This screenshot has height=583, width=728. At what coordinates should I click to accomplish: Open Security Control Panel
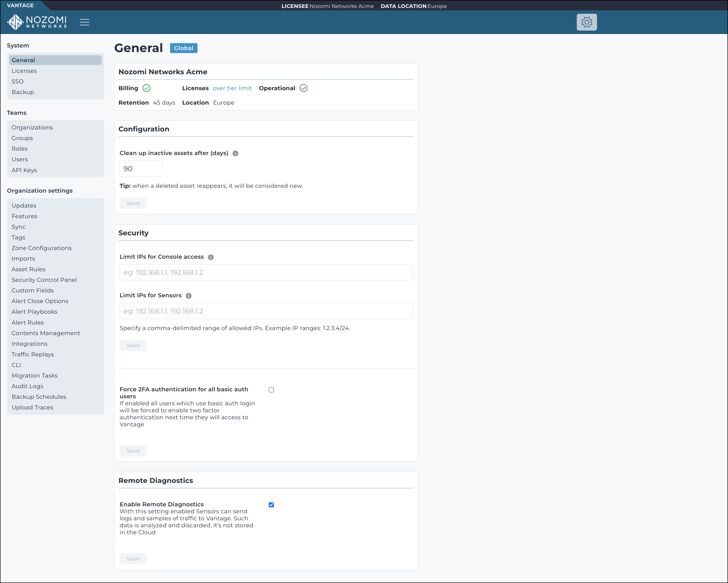click(44, 280)
